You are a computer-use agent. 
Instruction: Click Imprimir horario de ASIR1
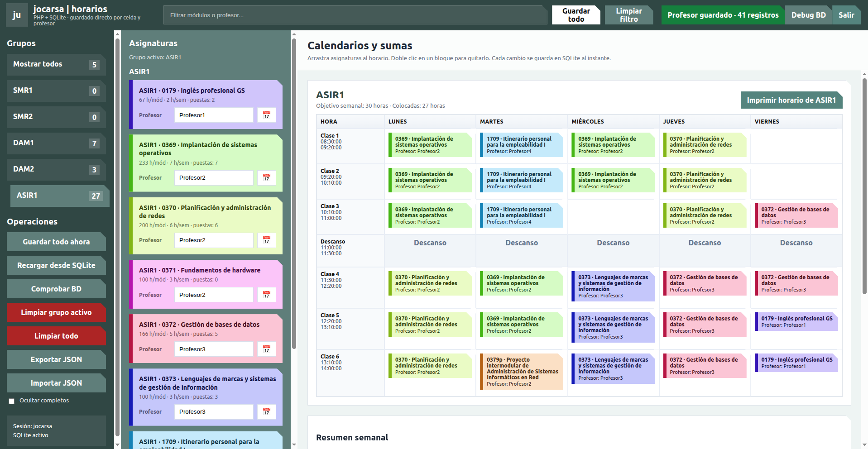click(791, 100)
